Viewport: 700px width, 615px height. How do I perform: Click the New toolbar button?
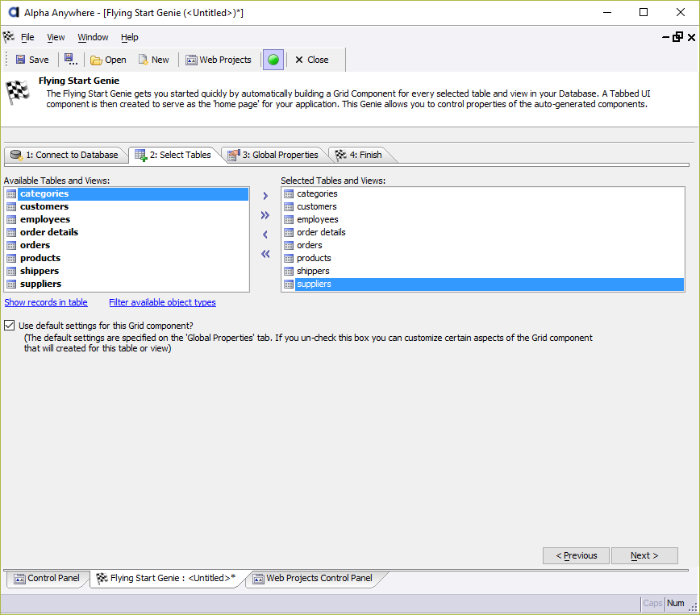tap(153, 60)
